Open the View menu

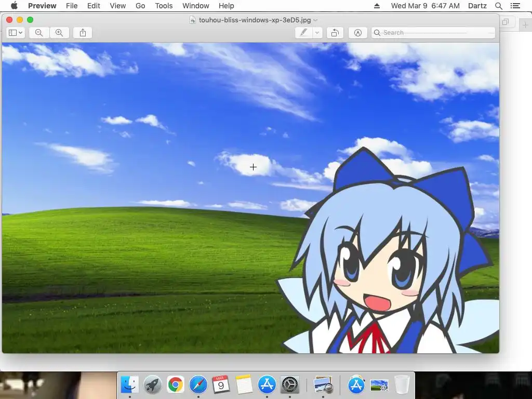(118, 6)
